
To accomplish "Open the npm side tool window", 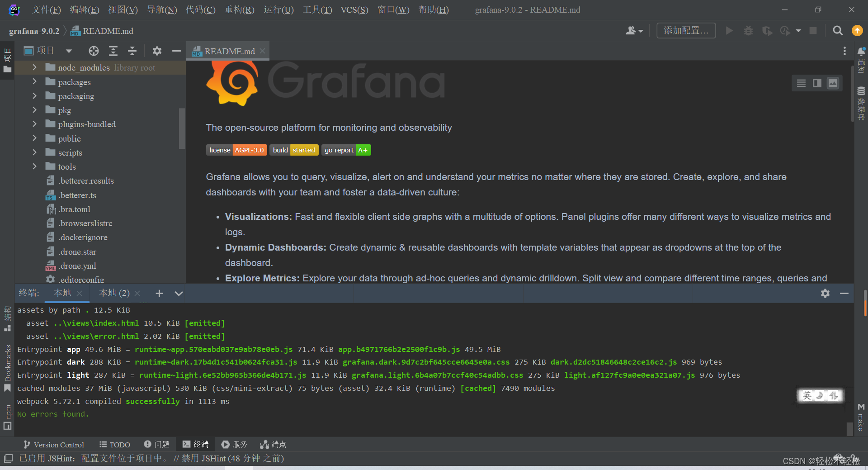I will [x=7, y=417].
